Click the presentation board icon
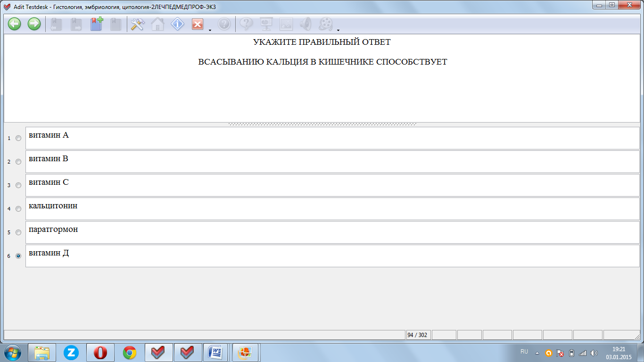Screen dimensions: 644x362 tap(266, 24)
